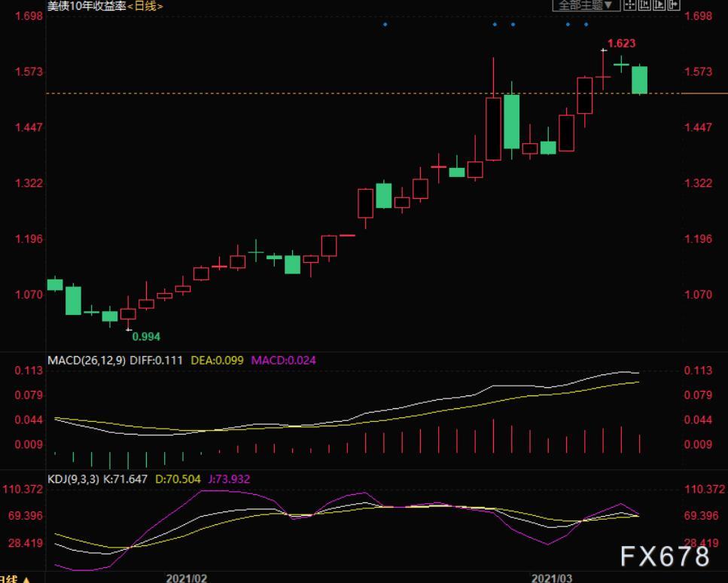
Task: Click the 1.623 high price marker
Action: (621, 44)
